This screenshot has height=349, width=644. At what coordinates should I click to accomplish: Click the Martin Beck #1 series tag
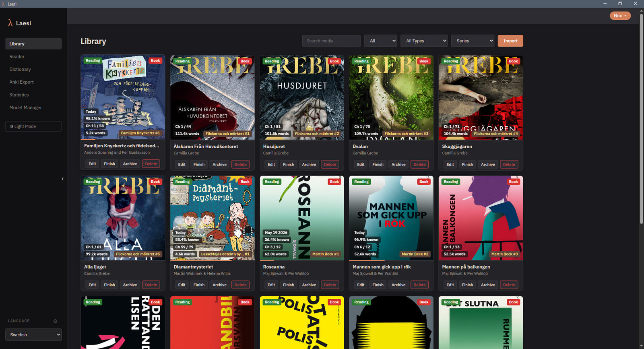(326, 254)
